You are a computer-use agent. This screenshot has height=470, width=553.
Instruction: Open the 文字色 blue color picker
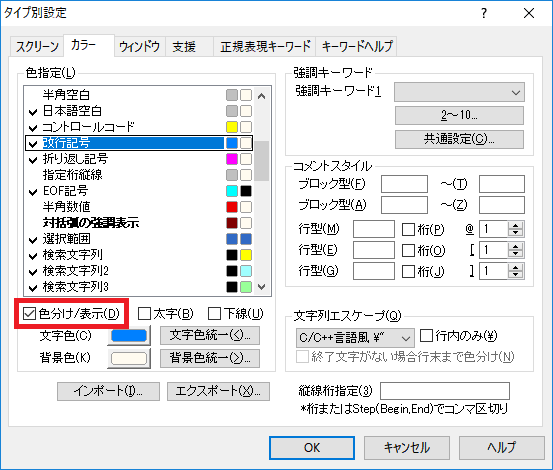[x=129, y=336]
